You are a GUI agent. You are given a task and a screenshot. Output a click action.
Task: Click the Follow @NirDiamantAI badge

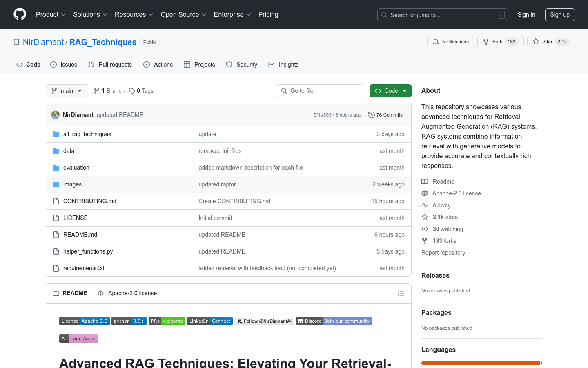[264, 321]
